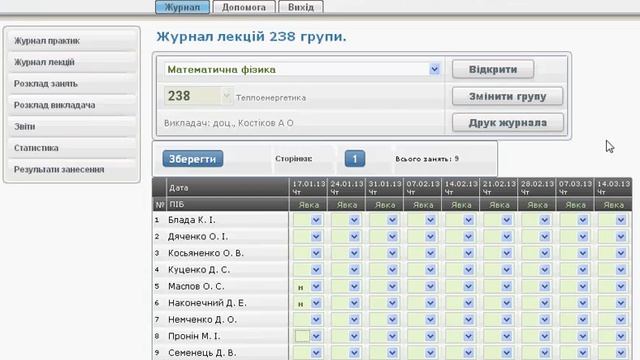
Task: Click the 07.03.13 date column header
Action: click(x=575, y=187)
